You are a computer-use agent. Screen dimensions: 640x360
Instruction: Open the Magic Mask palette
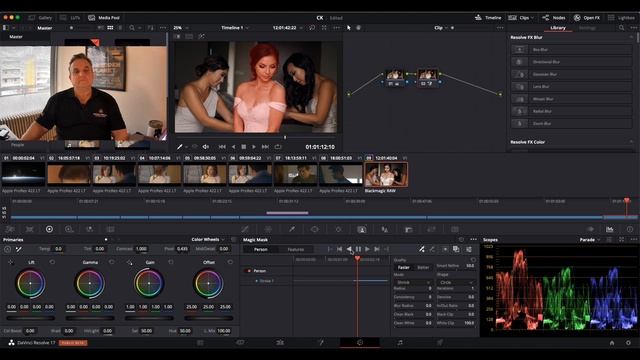362,229
